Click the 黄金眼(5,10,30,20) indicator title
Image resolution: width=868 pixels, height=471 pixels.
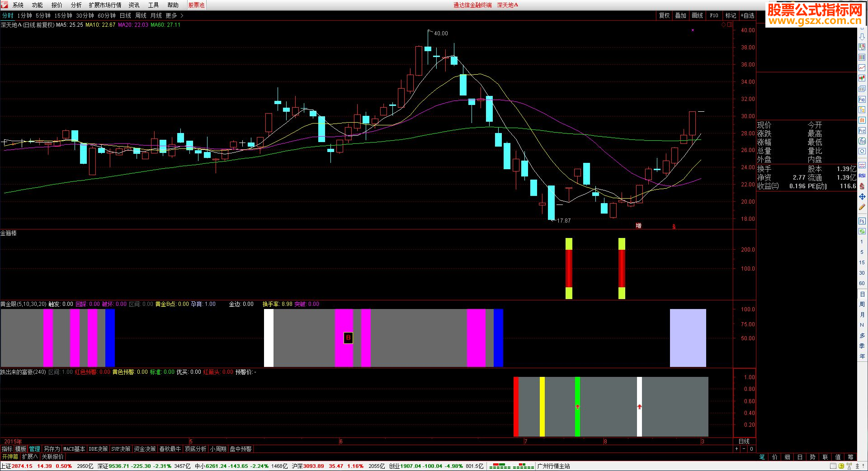(24, 304)
